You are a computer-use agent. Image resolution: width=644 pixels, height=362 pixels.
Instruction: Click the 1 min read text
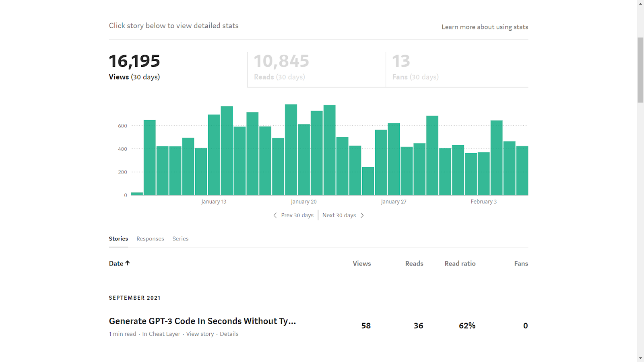(x=122, y=334)
